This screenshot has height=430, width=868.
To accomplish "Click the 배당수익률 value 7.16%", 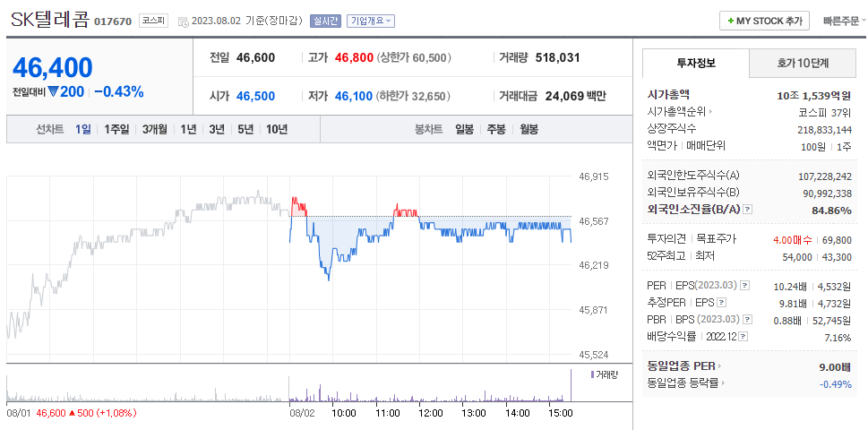I will (839, 337).
